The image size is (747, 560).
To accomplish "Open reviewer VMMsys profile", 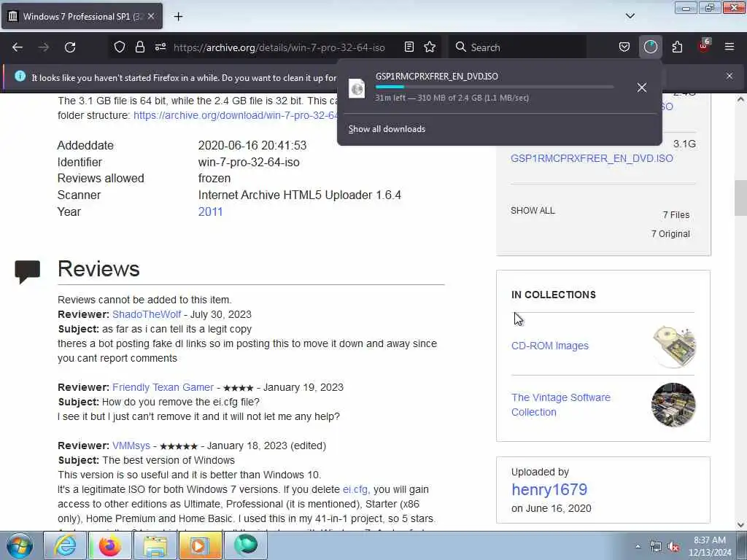I will point(131,446).
